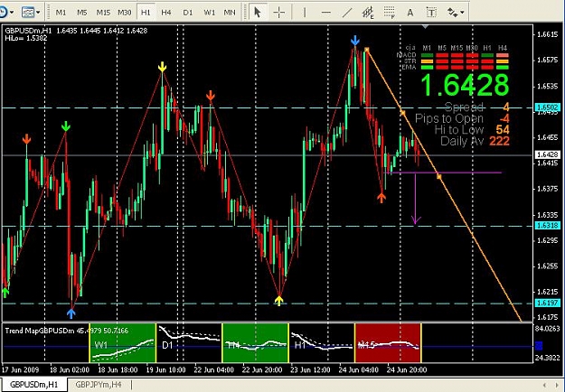Click the H1 trend map panel
The image size is (565, 392).
click(x=322, y=342)
